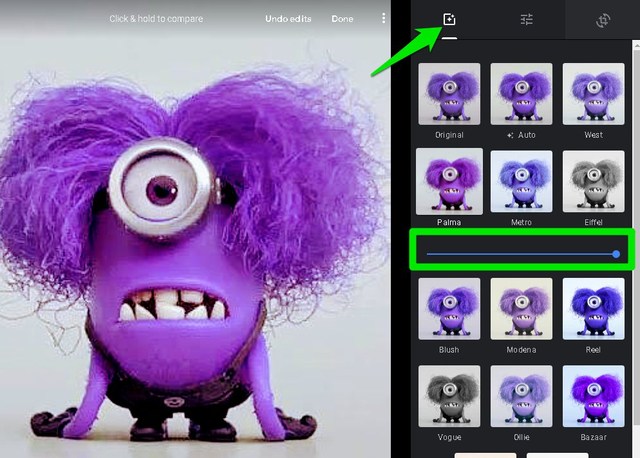Select the Blush filter

449,309
